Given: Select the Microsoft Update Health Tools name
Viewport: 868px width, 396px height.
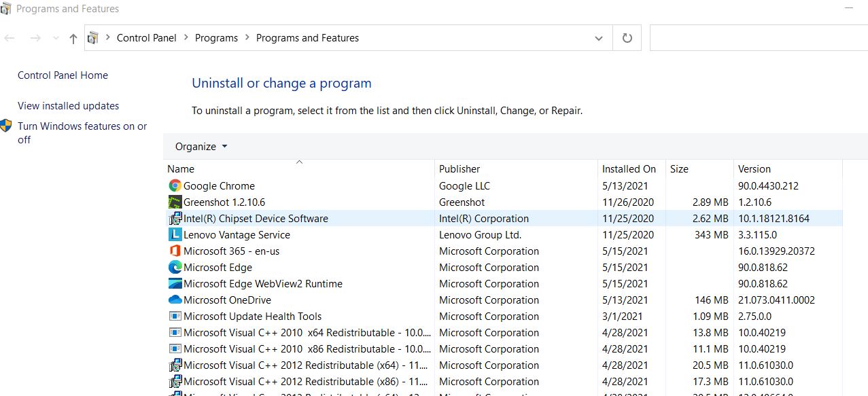Looking at the screenshot, I should tap(252, 316).
